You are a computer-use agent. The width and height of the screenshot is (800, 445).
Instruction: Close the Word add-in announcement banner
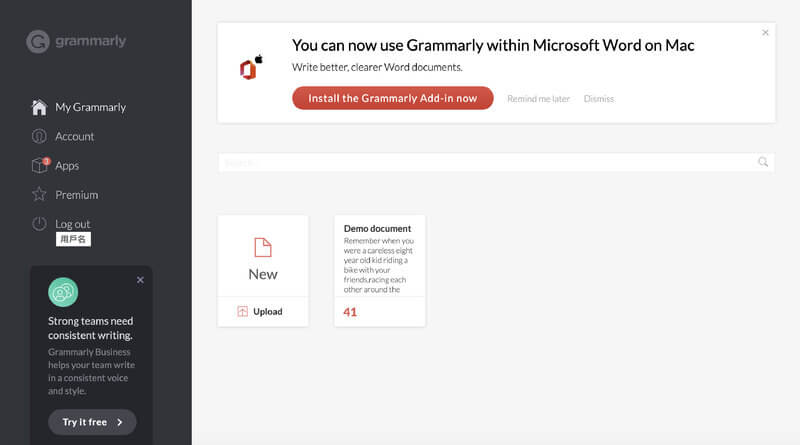coord(766,33)
